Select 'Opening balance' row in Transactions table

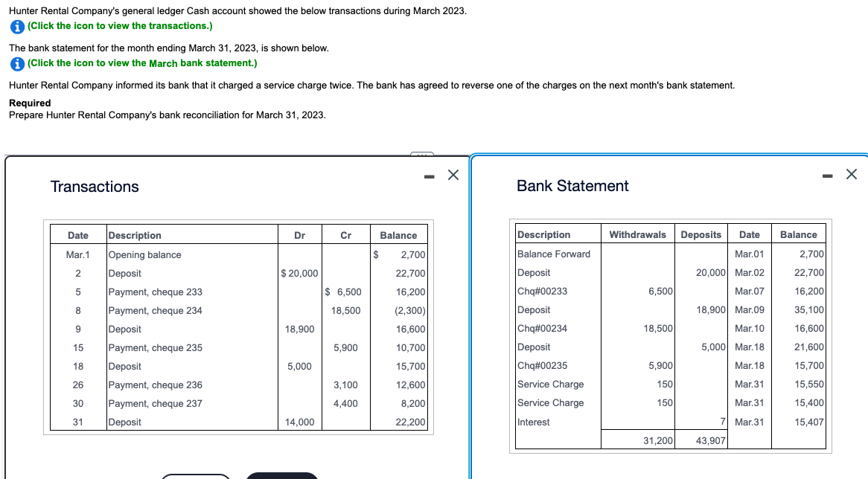[x=239, y=255]
